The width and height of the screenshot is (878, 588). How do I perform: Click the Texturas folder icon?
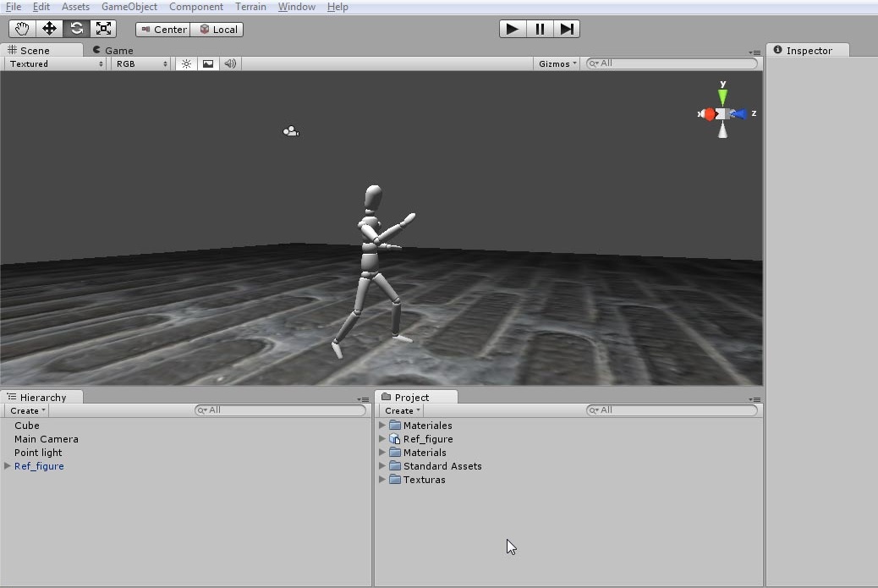click(x=395, y=480)
